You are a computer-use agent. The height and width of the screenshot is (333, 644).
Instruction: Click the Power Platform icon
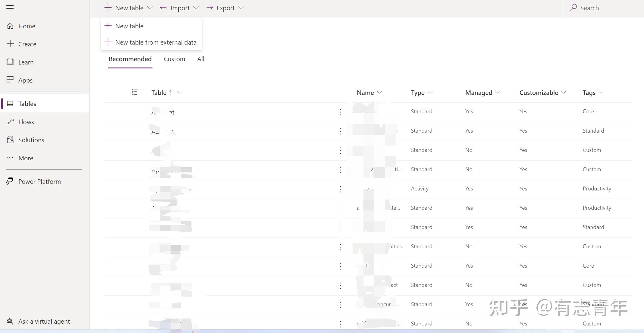click(x=10, y=181)
